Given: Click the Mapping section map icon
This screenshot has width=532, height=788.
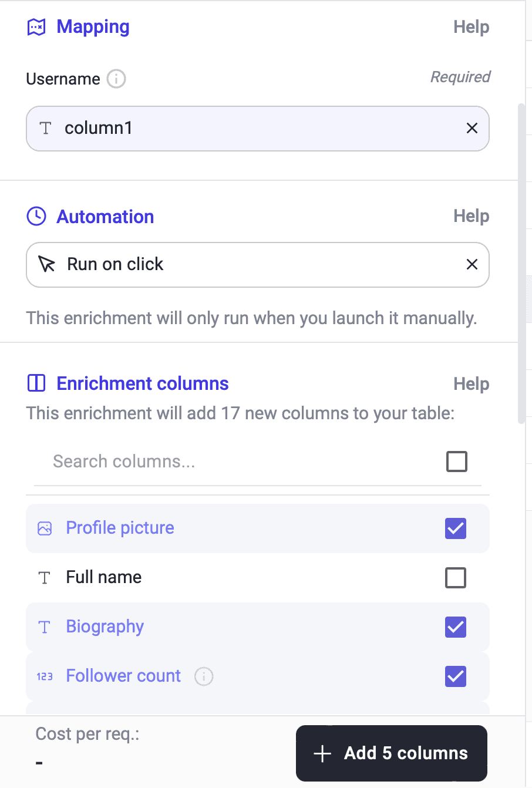Looking at the screenshot, I should tap(36, 27).
